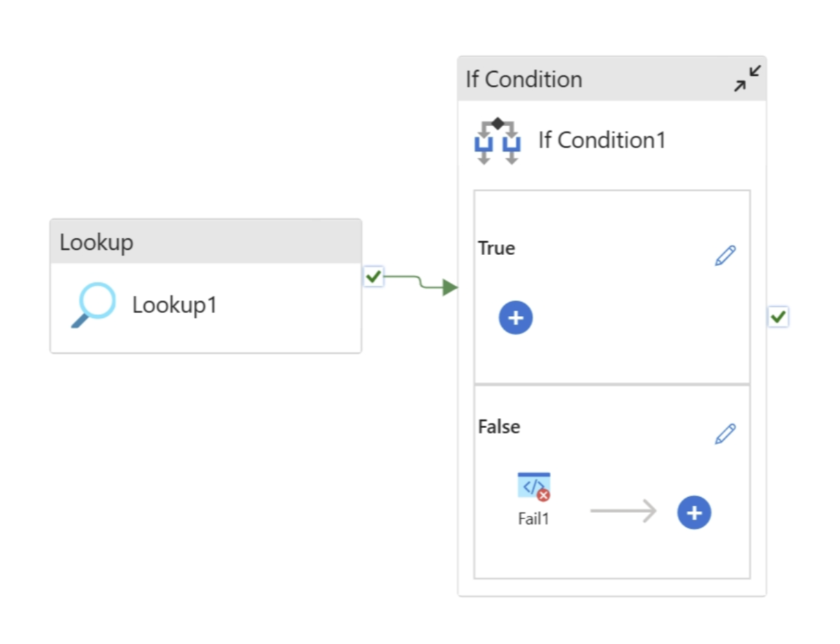840x644 pixels.
Task: Select the Lookup1 activity name
Action: click(x=174, y=305)
